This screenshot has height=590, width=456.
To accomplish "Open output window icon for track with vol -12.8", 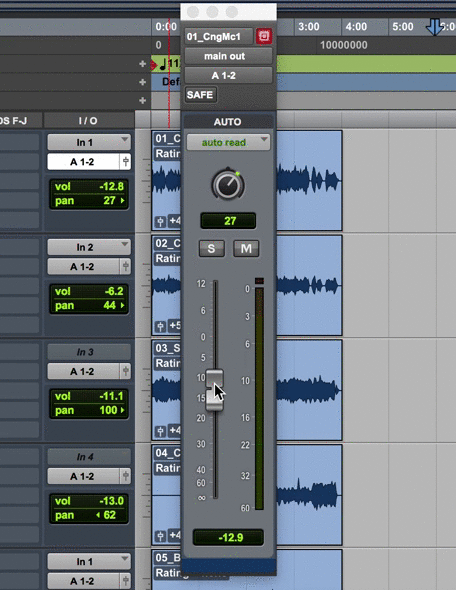I will point(126,162).
